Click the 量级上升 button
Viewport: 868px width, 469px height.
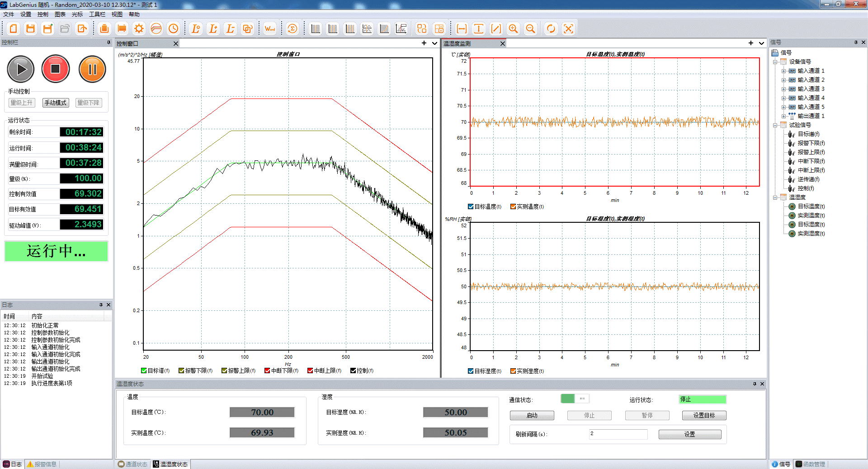pyautogui.click(x=22, y=103)
